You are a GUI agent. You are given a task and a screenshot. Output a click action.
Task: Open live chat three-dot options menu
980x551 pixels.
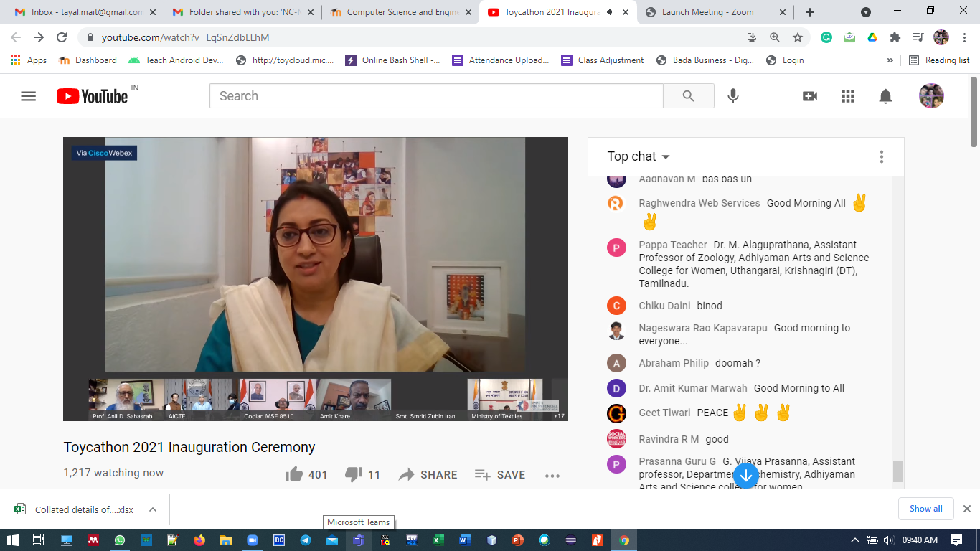pos(881,156)
